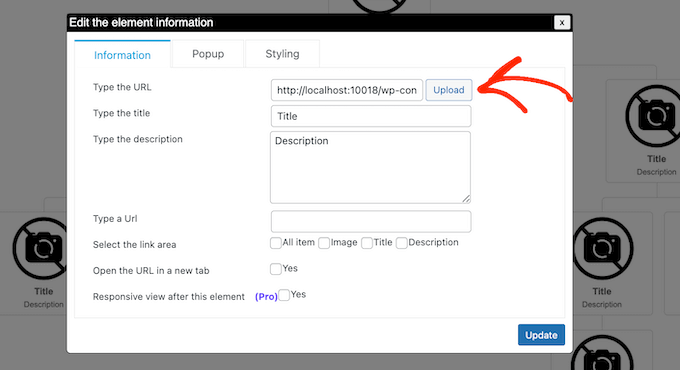Check the Title link area checkbox

(367, 243)
